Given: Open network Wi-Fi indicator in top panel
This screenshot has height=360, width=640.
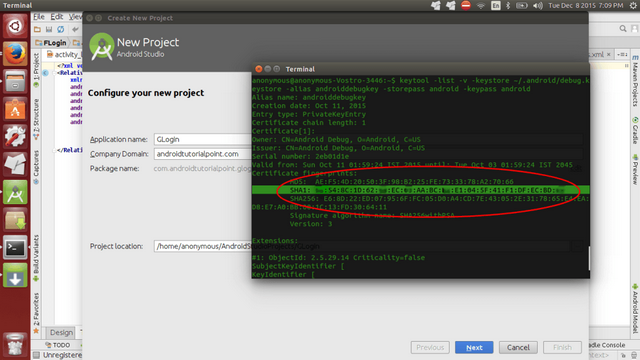Looking at the screenshot, I should (481, 5).
